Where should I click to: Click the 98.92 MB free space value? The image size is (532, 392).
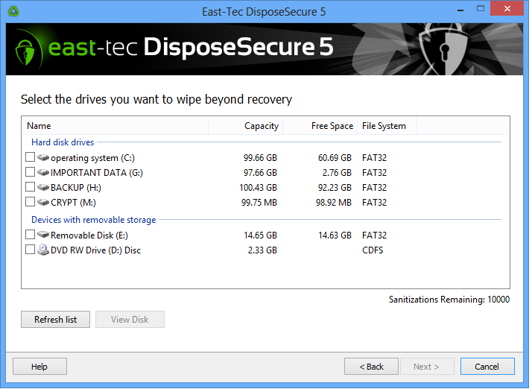pyautogui.click(x=334, y=203)
